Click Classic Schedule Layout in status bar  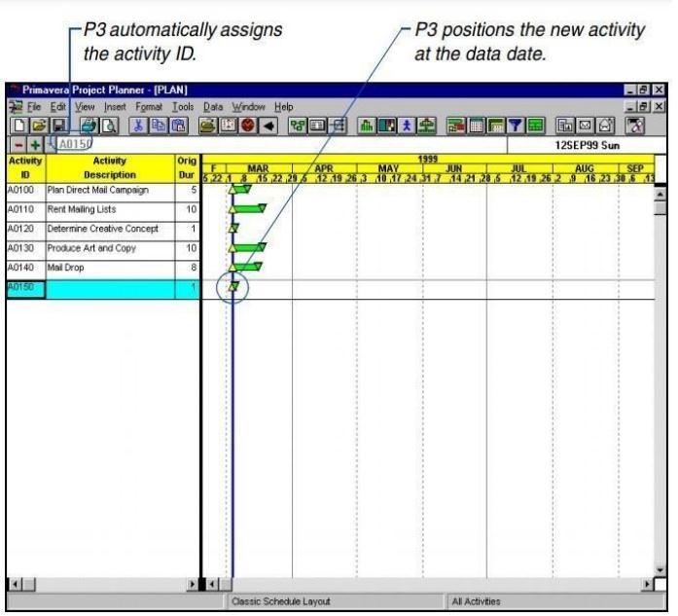tap(281, 601)
